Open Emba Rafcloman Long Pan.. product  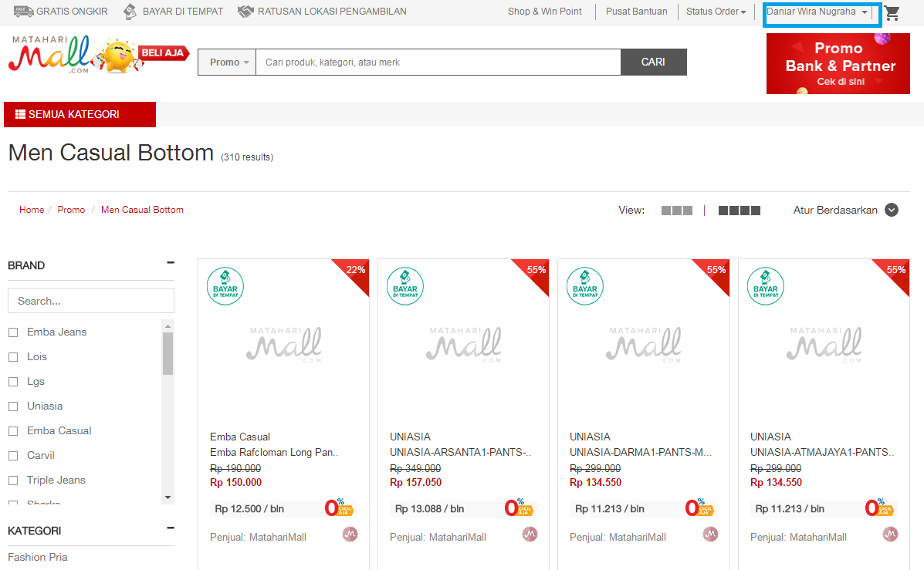(x=274, y=452)
